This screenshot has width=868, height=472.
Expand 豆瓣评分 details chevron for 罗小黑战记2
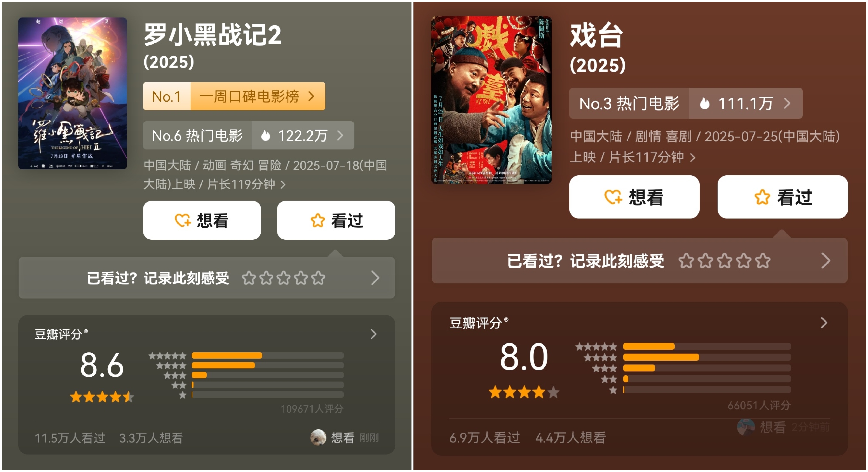click(373, 334)
